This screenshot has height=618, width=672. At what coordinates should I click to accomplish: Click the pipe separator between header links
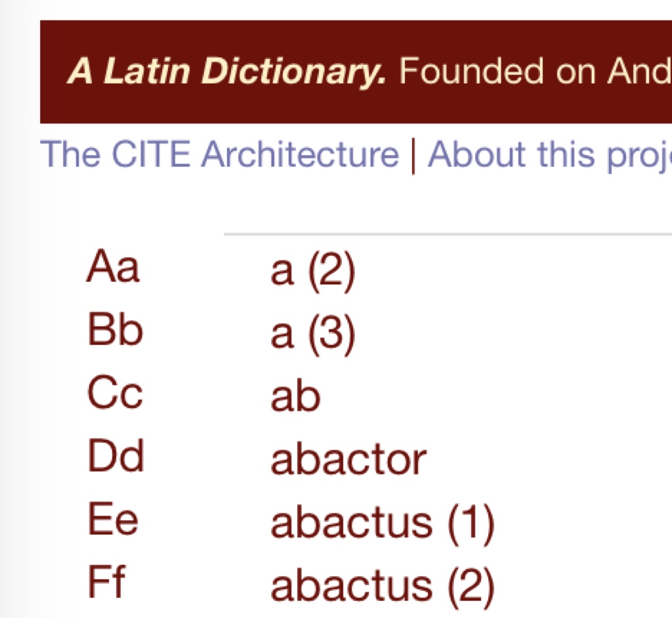pos(413,154)
